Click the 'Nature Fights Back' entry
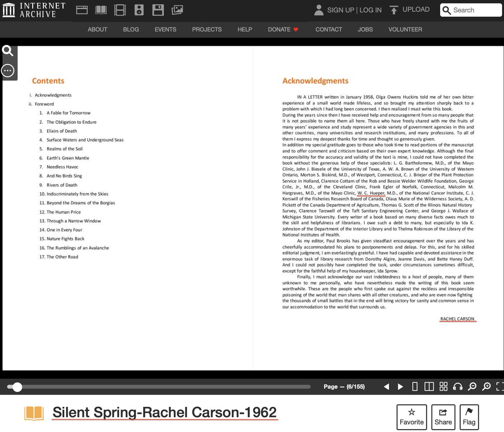504x432 pixels. click(x=66, y=239)
